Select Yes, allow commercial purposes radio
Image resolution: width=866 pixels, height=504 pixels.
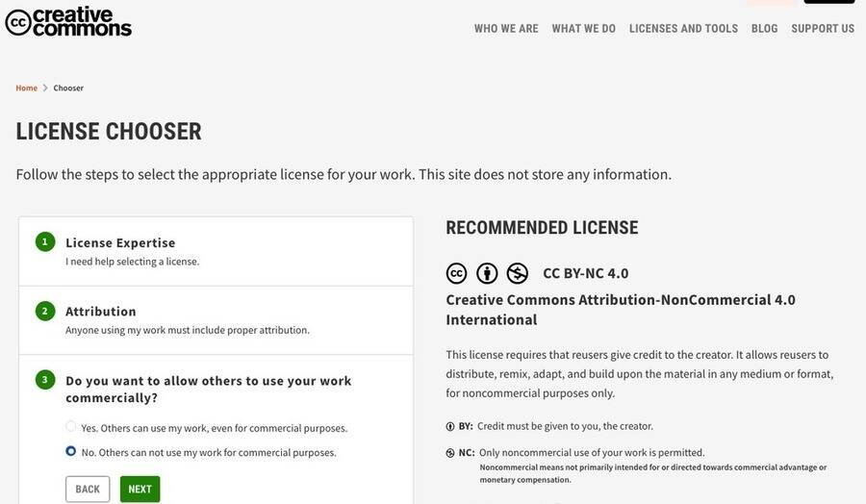click(x=70, y=427)
